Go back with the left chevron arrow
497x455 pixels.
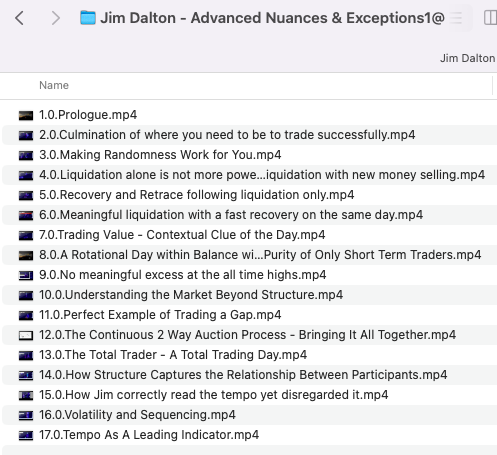(19, 18)
